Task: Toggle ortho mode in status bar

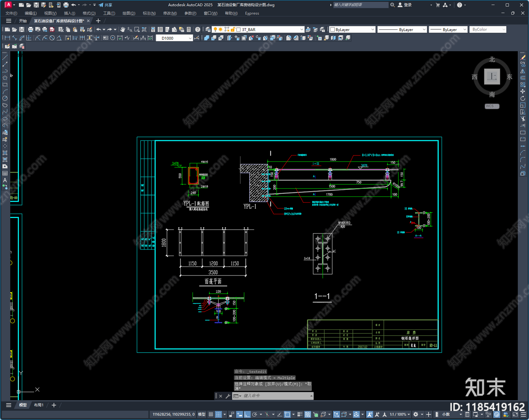Action: coord(247,414)
